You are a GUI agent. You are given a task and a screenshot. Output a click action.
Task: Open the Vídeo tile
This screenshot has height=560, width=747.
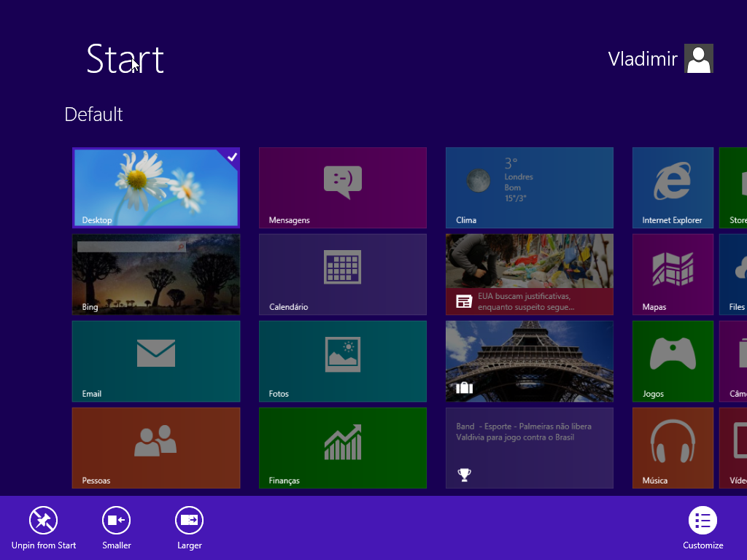[x=733, y=448]
